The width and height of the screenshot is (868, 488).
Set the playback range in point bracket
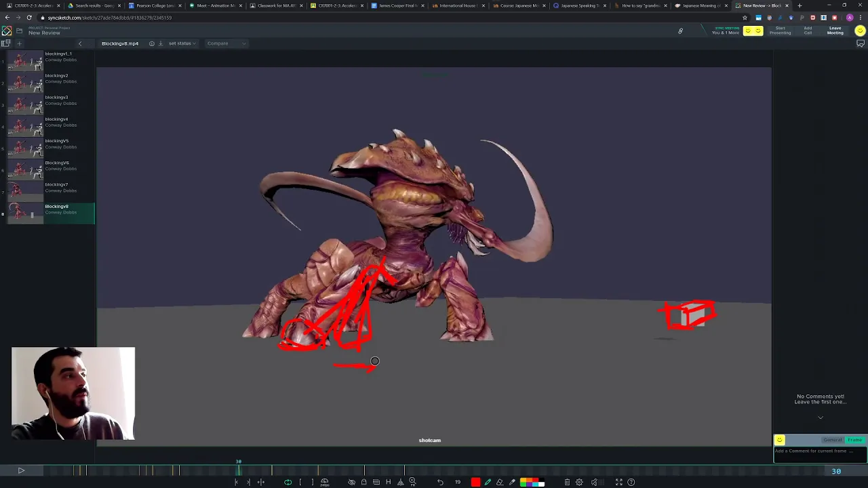300,482
